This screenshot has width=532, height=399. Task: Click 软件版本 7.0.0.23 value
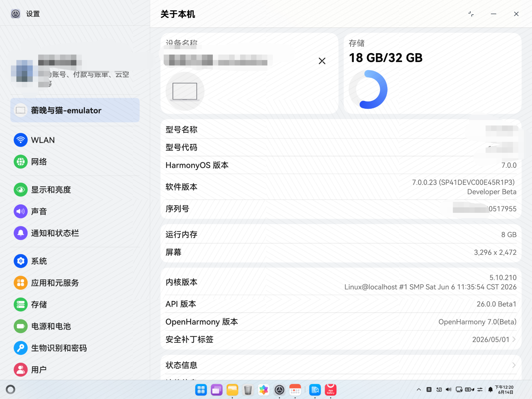(x=464, y=187)
